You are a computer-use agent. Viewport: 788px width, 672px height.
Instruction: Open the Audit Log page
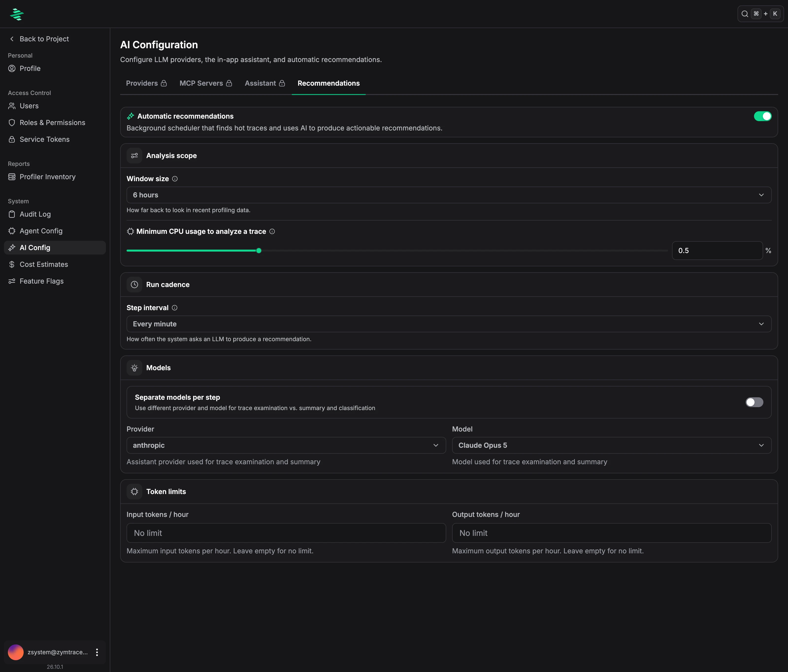pyautogui.click(x=55, y=214)
